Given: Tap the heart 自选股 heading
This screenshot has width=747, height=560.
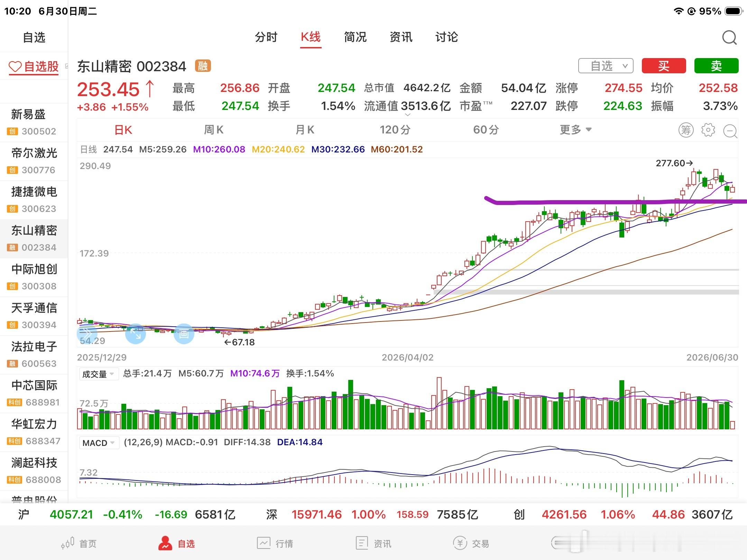Looking at the screenshot, I should [x=34, y=66].
